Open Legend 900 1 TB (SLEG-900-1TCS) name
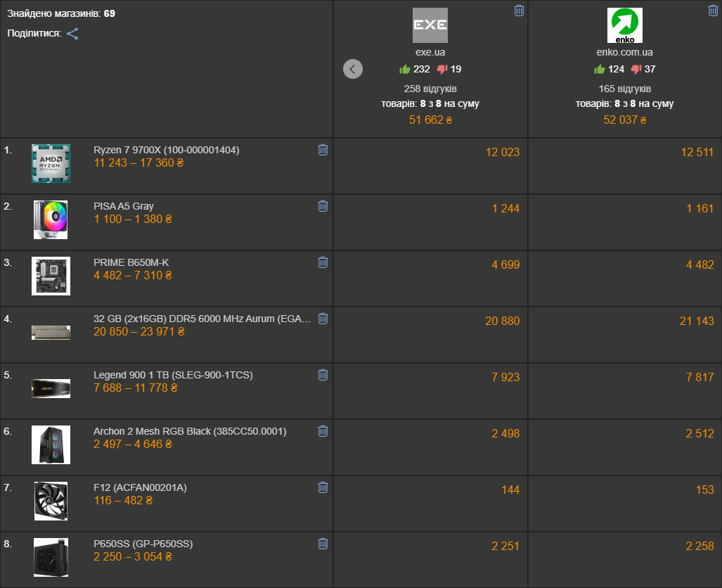The height and width of the screenshot is (588, 722). point(173,375)
